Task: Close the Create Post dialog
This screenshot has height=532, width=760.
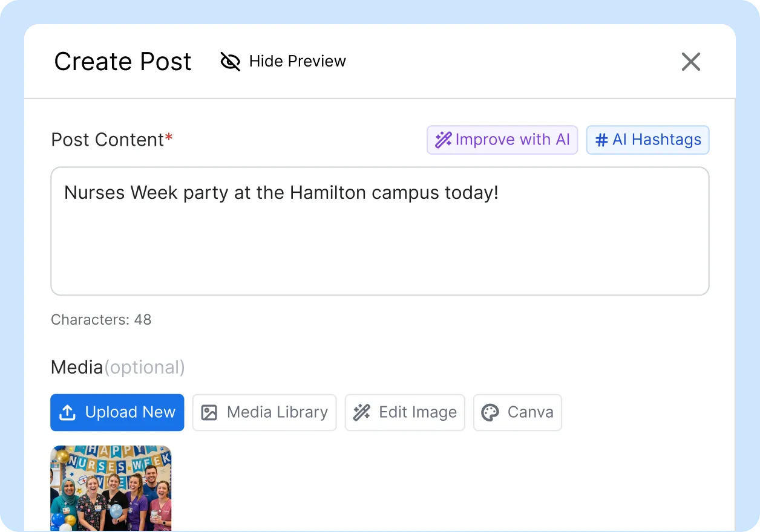Action: point(690,62)
